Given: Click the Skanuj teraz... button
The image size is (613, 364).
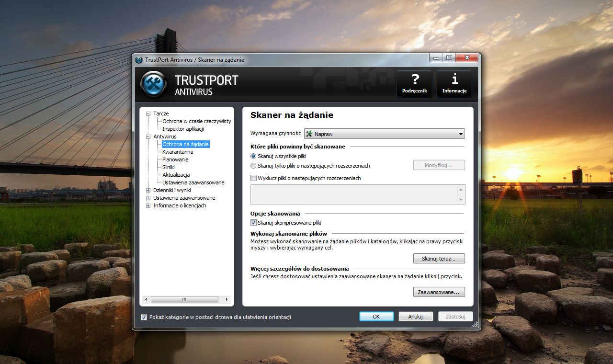Looking at the screenshot, I should pyautogui.click(x=439, y=259).
